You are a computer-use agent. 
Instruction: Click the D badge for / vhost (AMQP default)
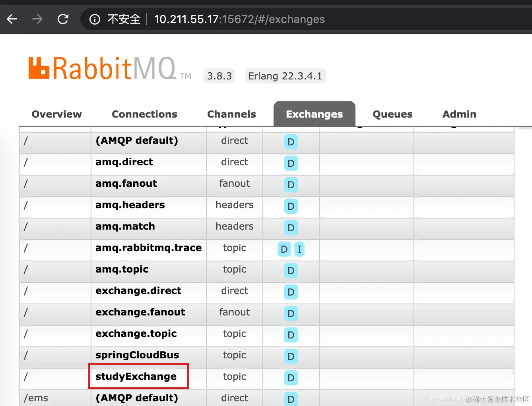291,142
